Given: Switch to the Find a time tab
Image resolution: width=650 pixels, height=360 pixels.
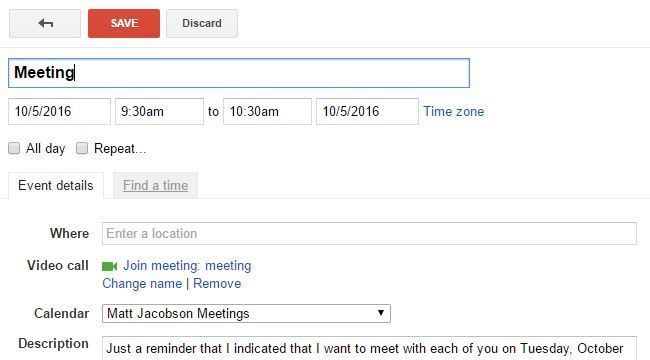Looking at the screenshot, I should 155,185.
